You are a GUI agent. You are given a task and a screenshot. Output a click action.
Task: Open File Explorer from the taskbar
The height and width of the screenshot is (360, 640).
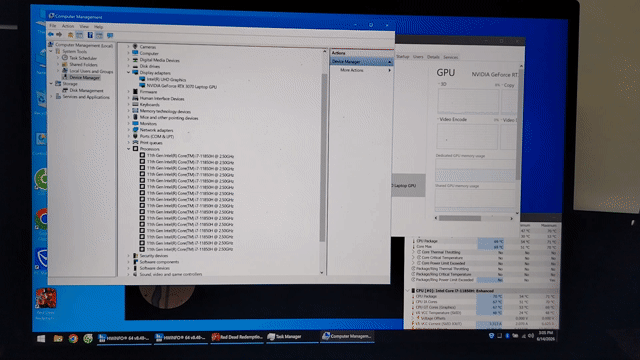click(58, 338)
